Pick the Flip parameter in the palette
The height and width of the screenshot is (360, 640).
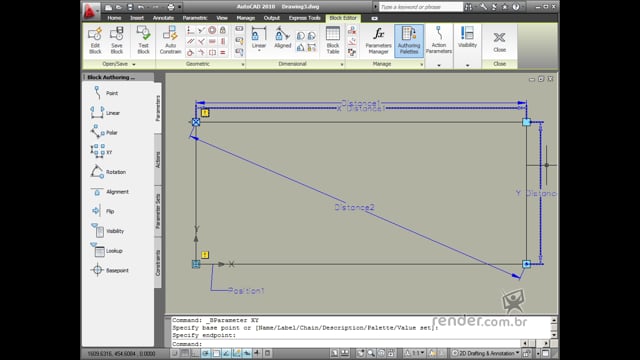[102, 211]
